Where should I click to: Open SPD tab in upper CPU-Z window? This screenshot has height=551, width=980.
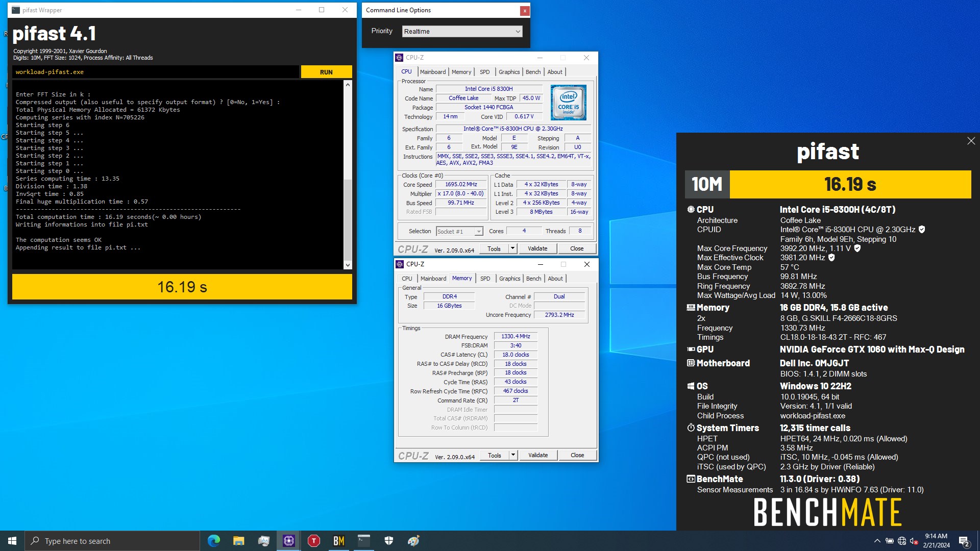(485, 72)
